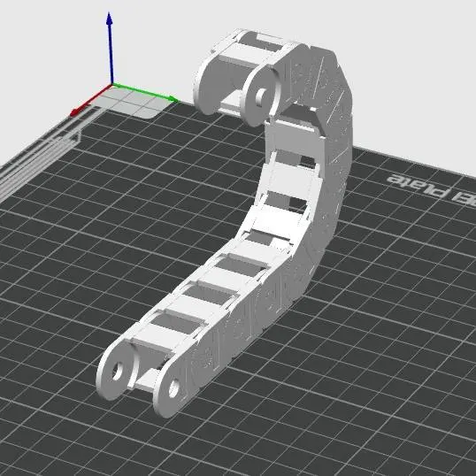The image size is (476, 476).
Task: Click the right mounting hole on bottom link
Action: click(173, 388)
